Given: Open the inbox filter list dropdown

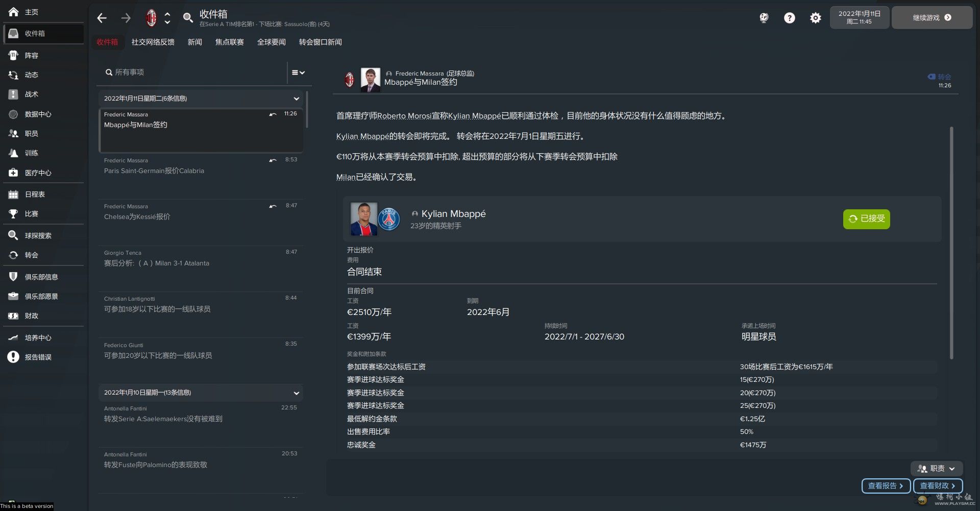Looking at the screenshot, I should [x=298, y=72].
